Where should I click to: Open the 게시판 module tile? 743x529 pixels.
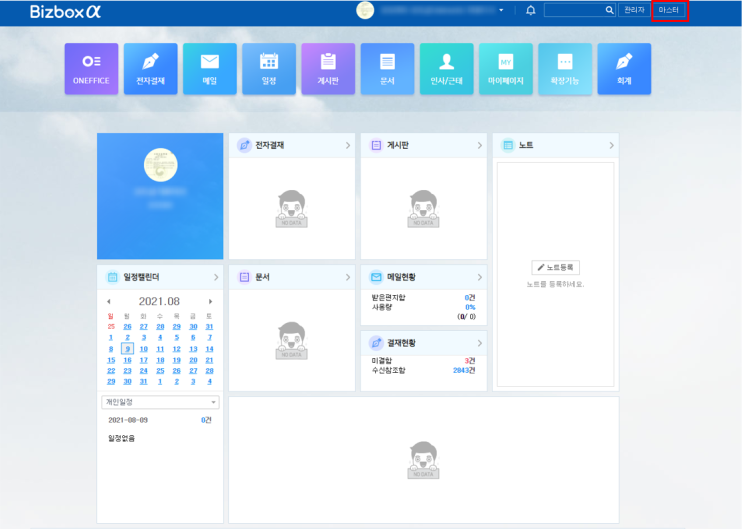(x=328, y=69)
